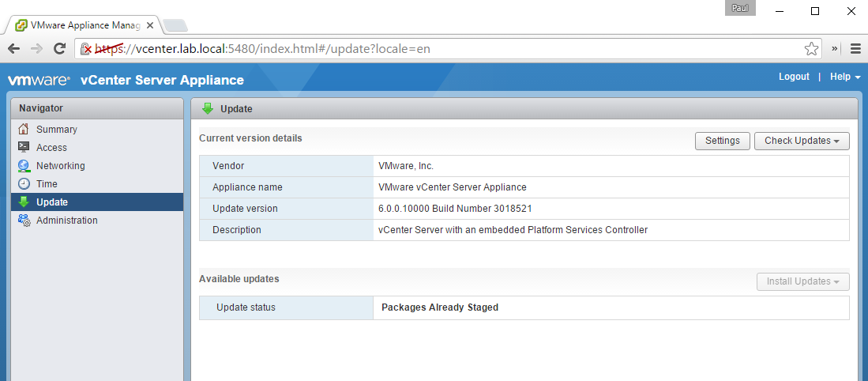The height and width of the screenshot is (381, 868).
Task: Click the VMware tab favicon
Action: [21, 25]
